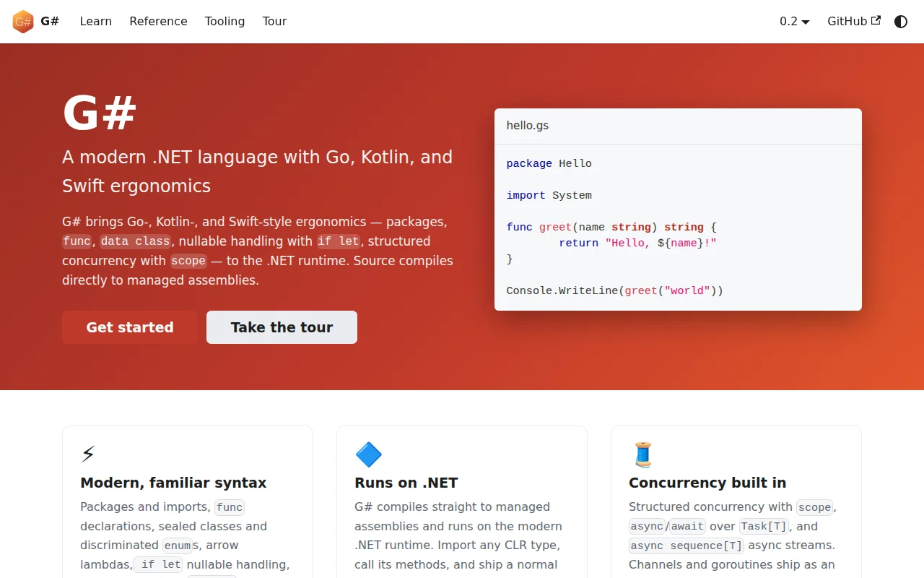Screen dimensions: 924x578
Task: Open the GitHub external link
Action: click(854, 22)
